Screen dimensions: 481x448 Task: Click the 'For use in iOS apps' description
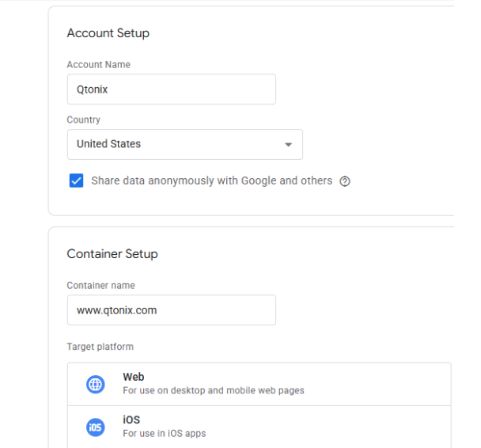point(164,433)
